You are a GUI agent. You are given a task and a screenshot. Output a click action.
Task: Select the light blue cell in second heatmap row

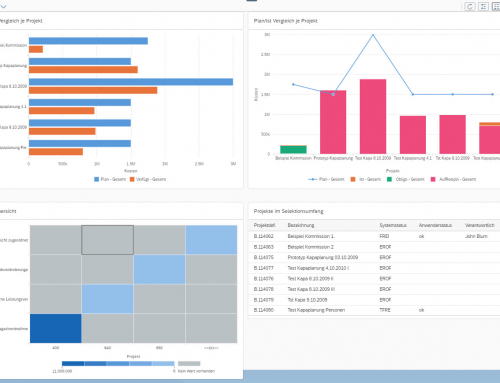pyautogui.click(x=159, y=269)
